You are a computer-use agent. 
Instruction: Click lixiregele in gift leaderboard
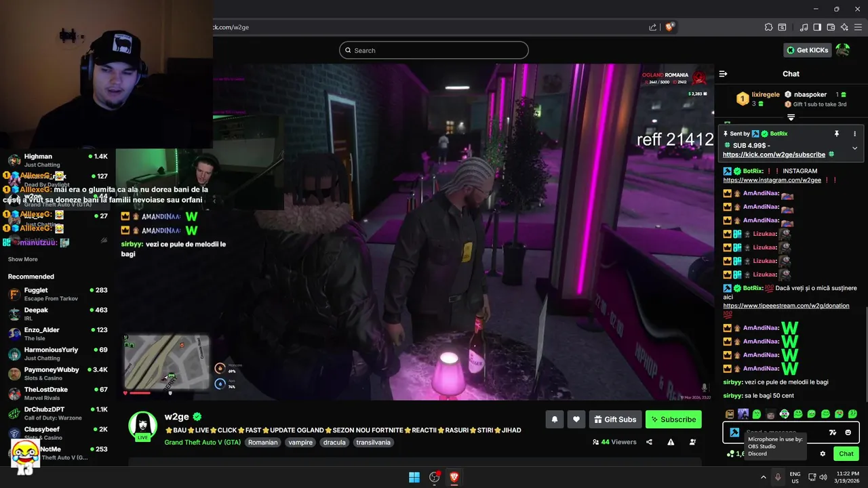click(766, 95)
